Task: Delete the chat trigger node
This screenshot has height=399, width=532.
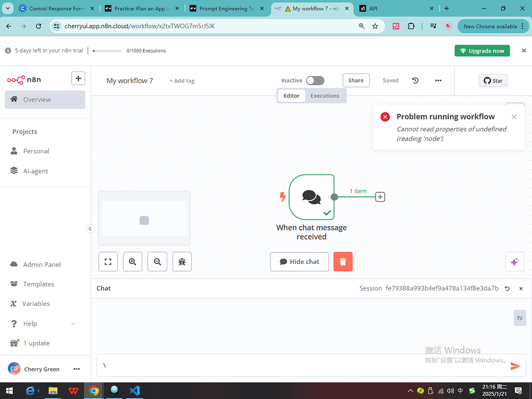Action: 342,261
